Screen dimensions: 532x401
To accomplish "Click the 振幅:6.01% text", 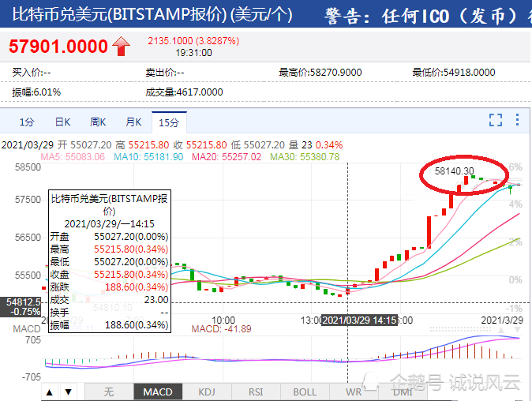I will [36, 92].
